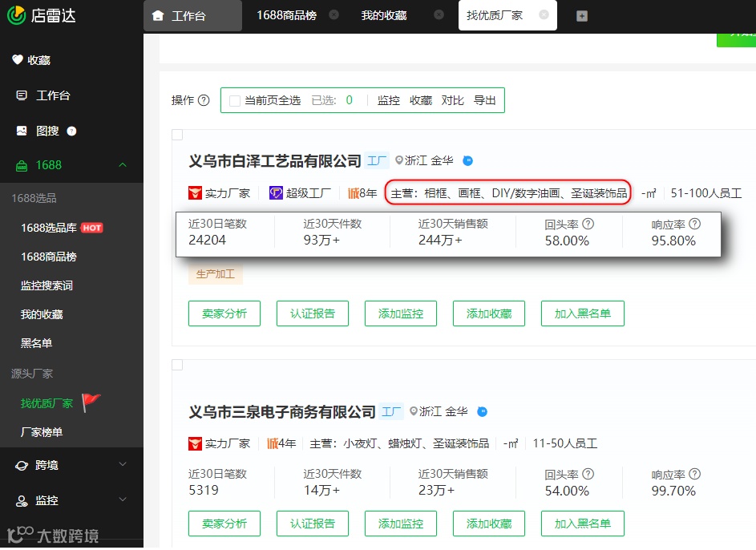
Task: Click 加入黑名单 for 白泽工艺品
Action: (x=582, y=313)
